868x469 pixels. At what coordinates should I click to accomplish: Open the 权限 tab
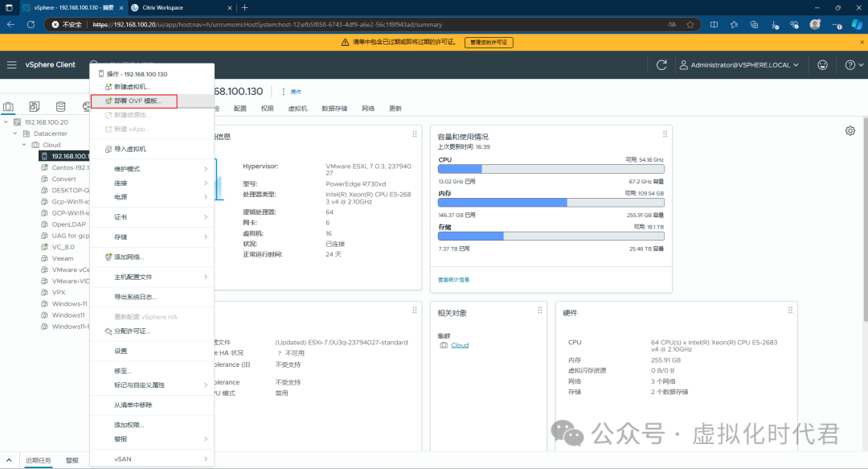(268, 109)
